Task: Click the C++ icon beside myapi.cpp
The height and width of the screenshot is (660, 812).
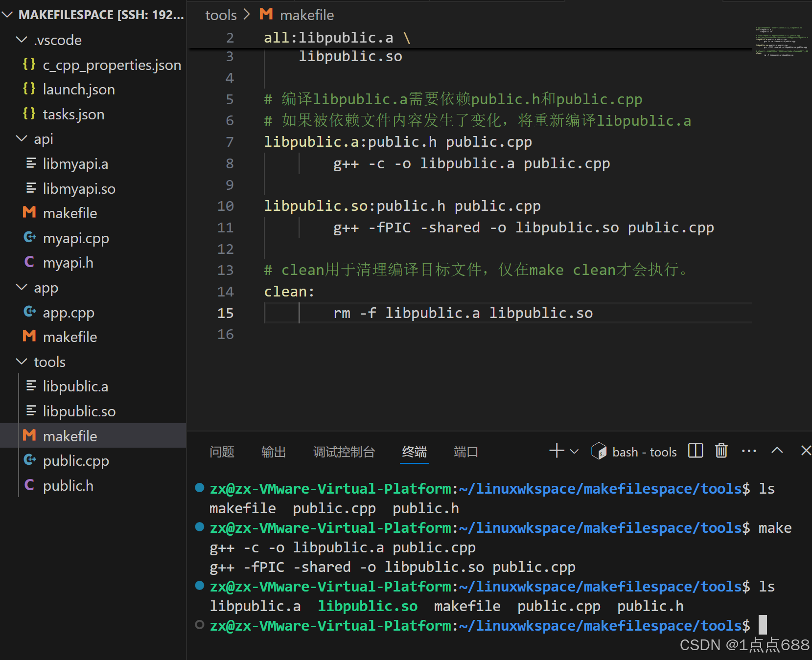Action: click(29, 238)
